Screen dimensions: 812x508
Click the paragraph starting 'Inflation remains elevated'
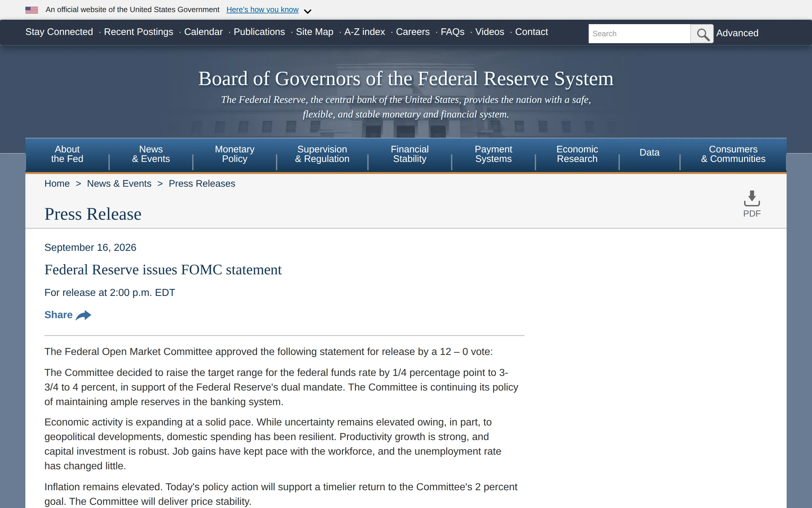pos(281,494)
